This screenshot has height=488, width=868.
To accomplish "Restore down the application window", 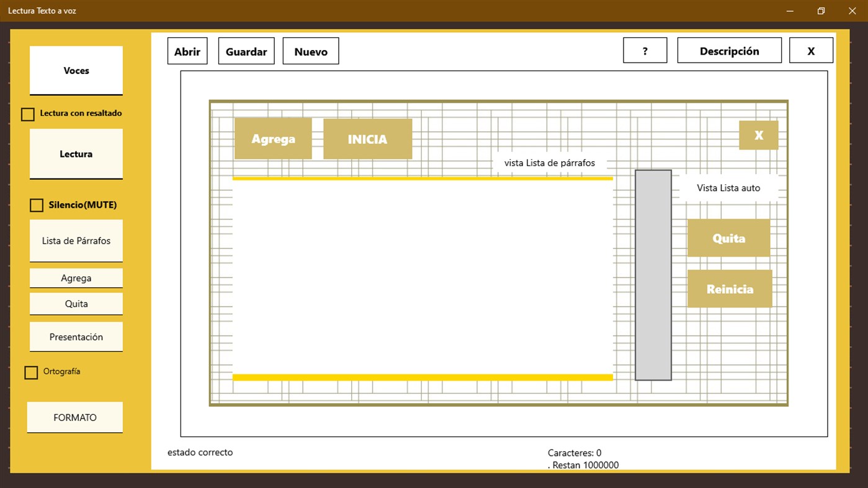I will click(x=821, y=11).
